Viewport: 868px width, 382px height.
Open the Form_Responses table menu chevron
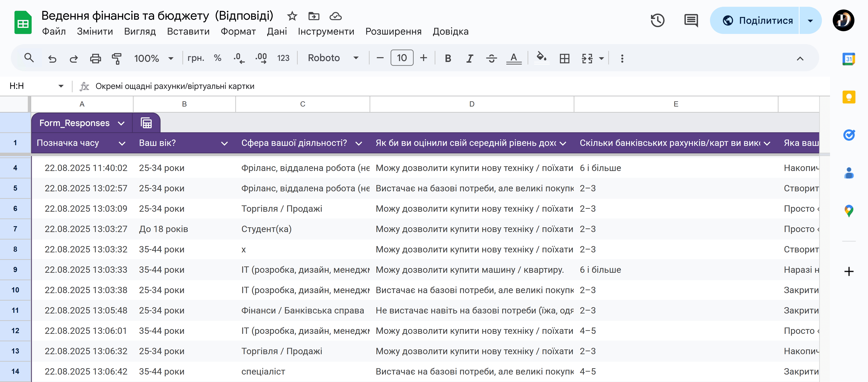tap(121, 123)
